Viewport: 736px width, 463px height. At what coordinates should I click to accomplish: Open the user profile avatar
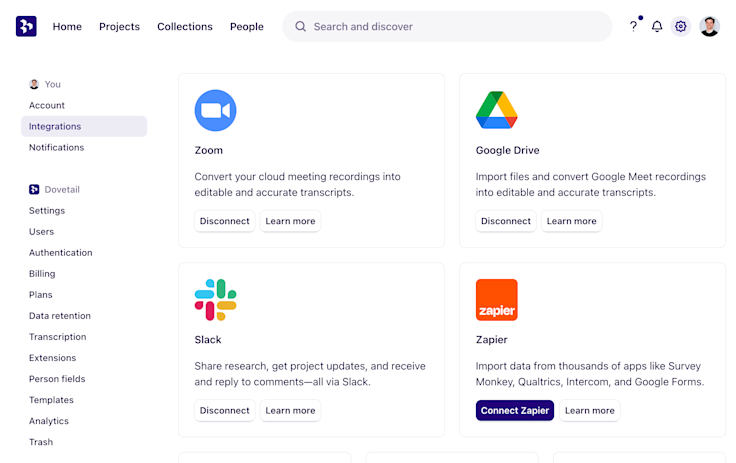click(x=709, y=26)
